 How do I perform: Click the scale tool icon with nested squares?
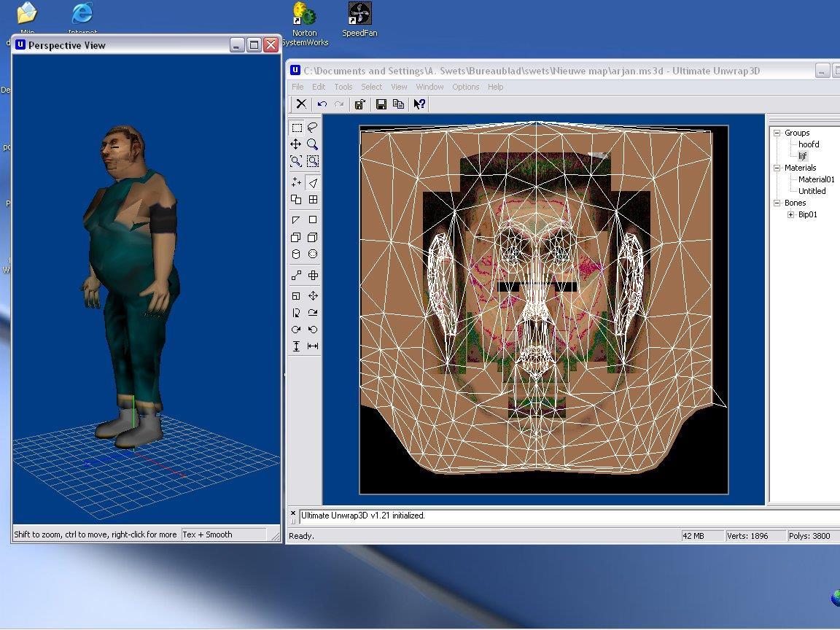click(x=296, y=296)
